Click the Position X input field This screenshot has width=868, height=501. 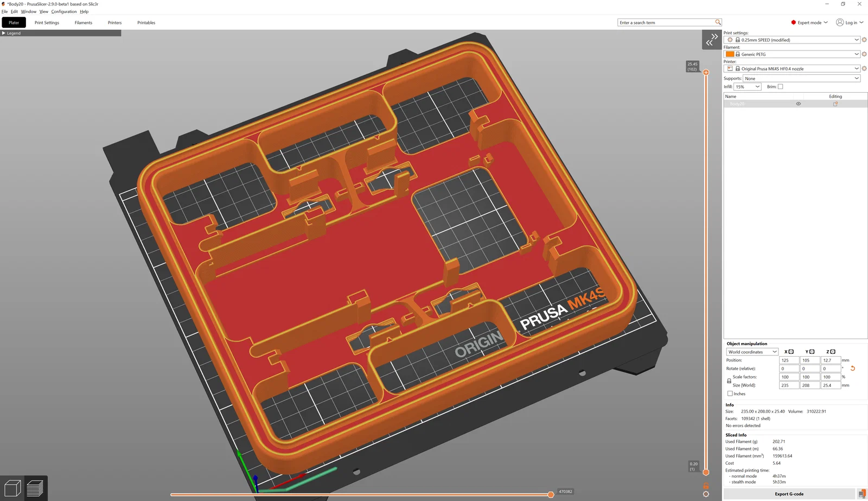pyautogui.click(x=789, y=360)
